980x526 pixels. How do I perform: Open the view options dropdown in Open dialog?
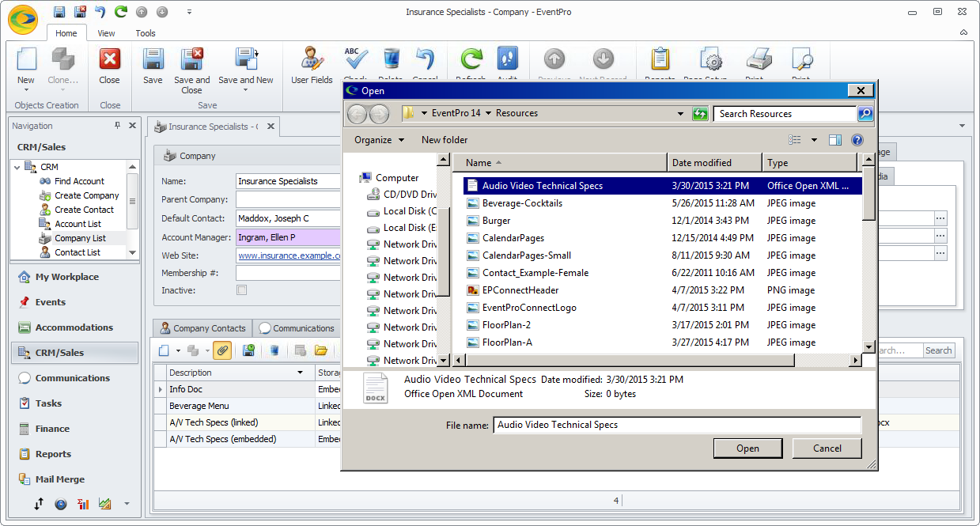click(814, 140)
